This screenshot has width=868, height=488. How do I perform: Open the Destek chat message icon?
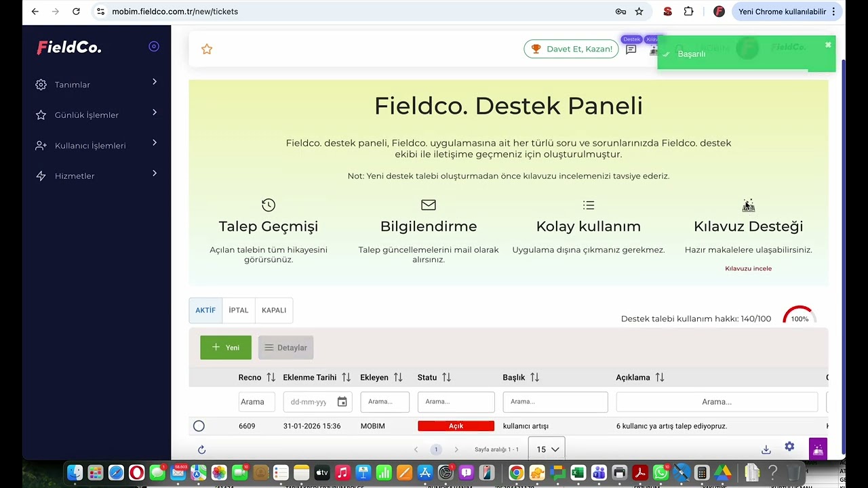click(x=631, y=49)
